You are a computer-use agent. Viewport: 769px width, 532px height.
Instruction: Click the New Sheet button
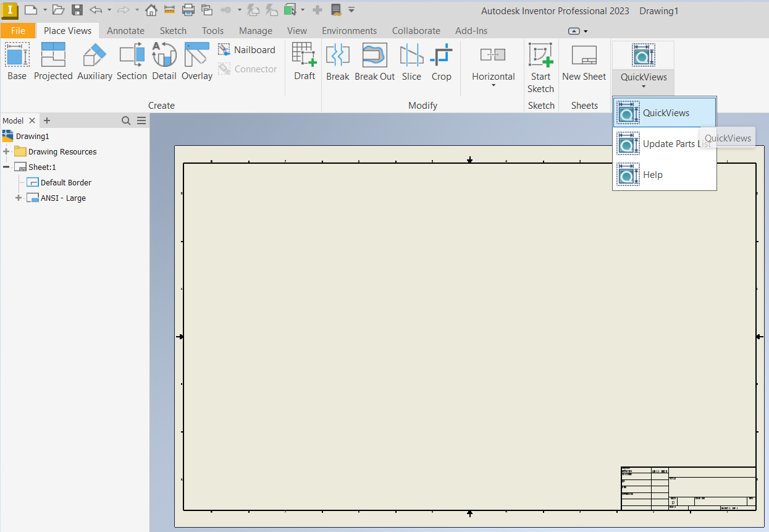[584, 61]
